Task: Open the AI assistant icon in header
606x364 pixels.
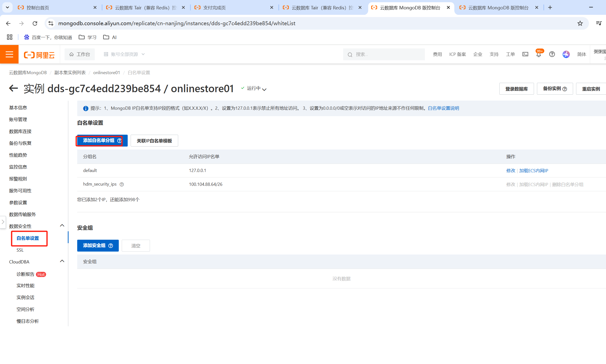Action: tap(566, 54)
